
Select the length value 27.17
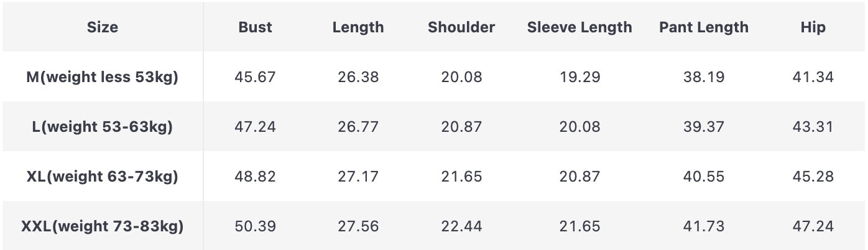tap(358, 177)
